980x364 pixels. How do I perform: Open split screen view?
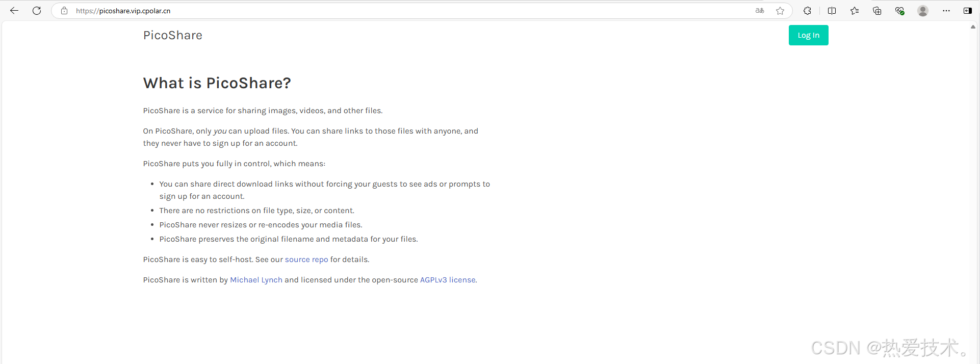point(832,11)
